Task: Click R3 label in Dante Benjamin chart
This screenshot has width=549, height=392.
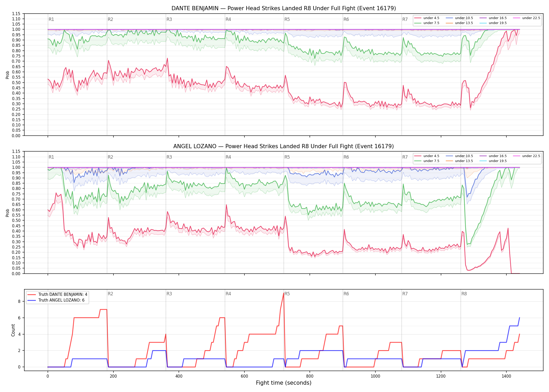Action: point(169,19)
